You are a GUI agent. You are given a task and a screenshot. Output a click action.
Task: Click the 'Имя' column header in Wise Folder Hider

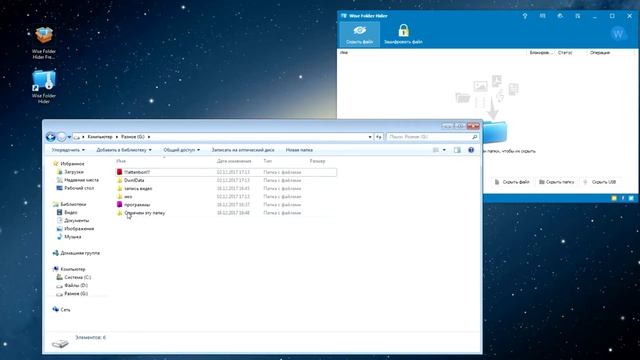344,53
